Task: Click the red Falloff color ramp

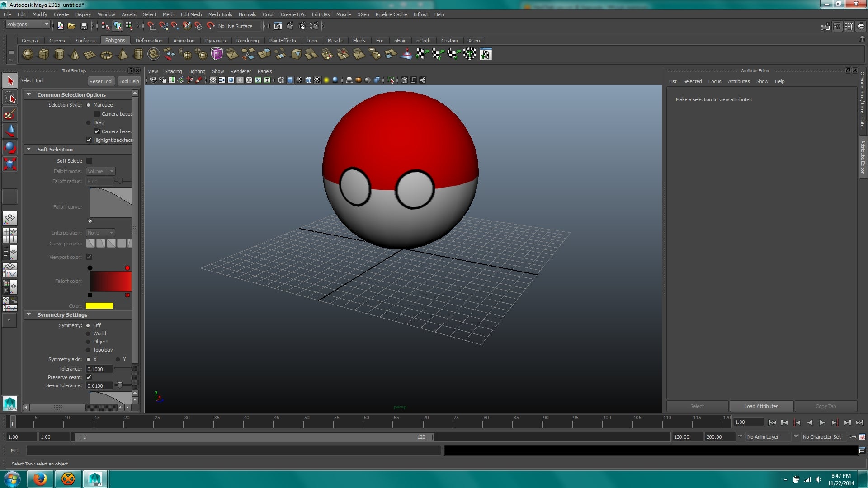Action: (x=110, y=282)
